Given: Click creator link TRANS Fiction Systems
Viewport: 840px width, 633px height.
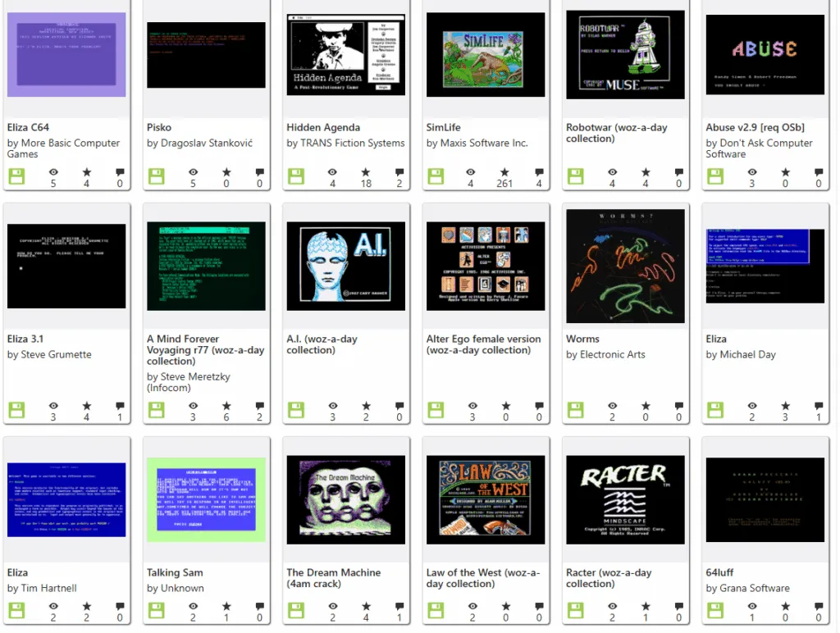Looking at the screenshot, I should 353,143.
